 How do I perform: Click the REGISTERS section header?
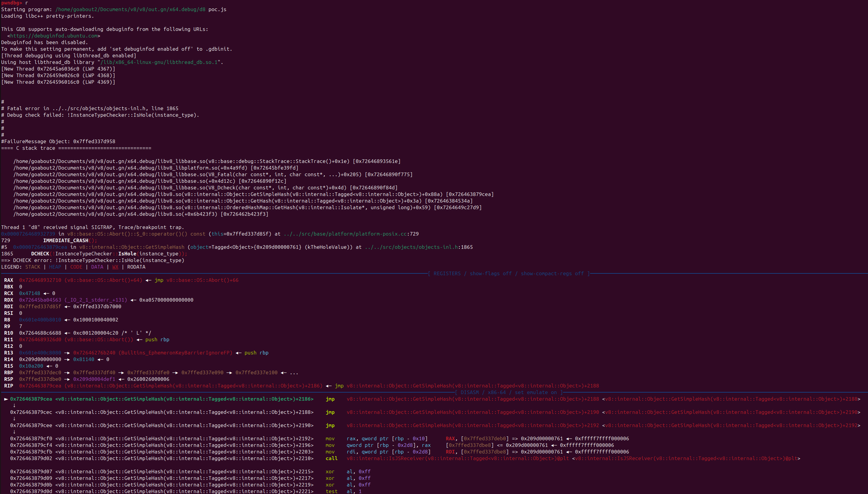pos(509,273)
